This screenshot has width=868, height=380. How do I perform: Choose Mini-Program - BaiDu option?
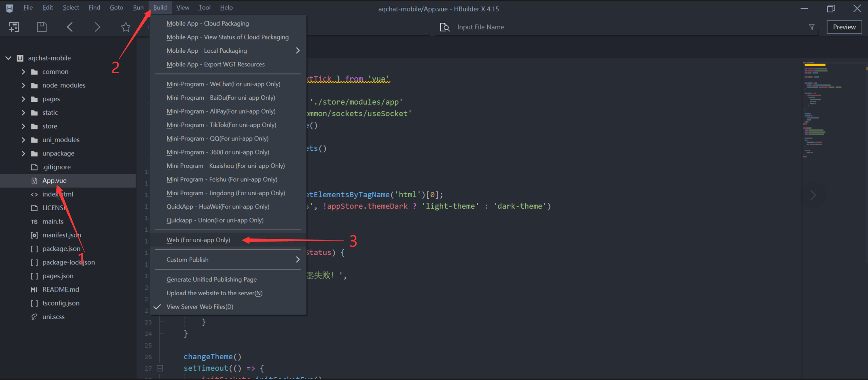[x=228, y=98]
